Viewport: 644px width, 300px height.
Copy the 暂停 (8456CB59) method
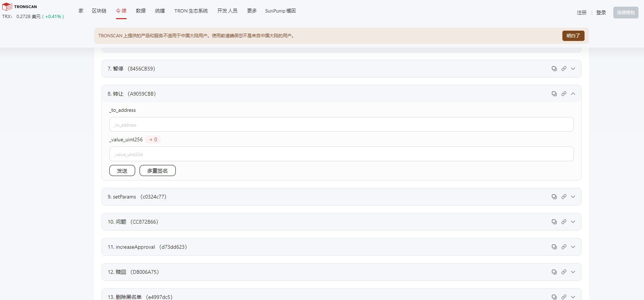pos(554,69)
